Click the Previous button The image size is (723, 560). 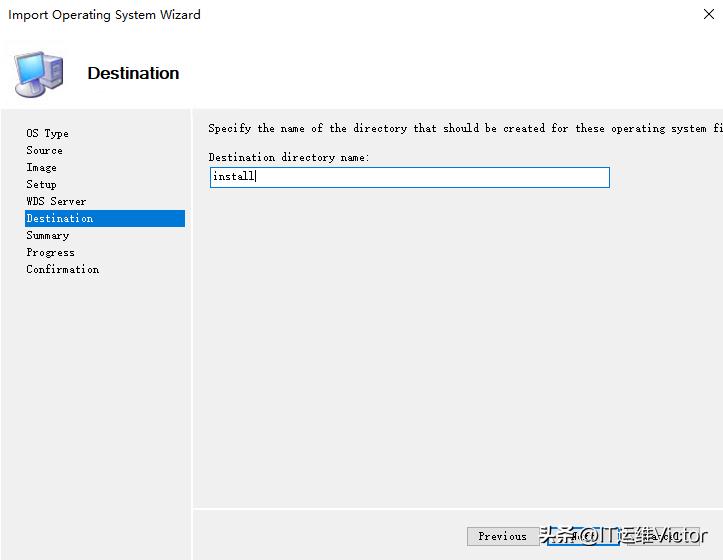click(503, 536)
